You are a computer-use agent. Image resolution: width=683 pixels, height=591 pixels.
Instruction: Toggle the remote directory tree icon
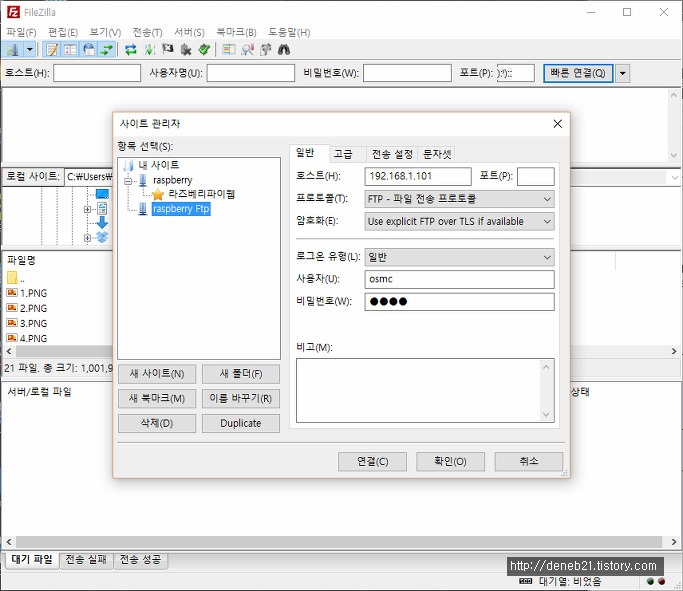click(89, 50)
